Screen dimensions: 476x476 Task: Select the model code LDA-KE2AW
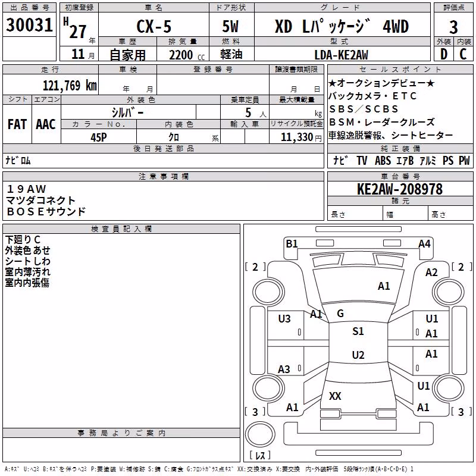click(x=341, y=55)
